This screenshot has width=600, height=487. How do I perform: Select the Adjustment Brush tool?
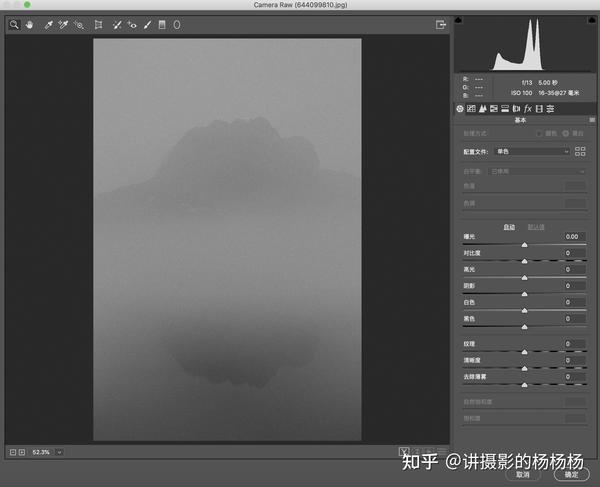click(x=147, y=25)
